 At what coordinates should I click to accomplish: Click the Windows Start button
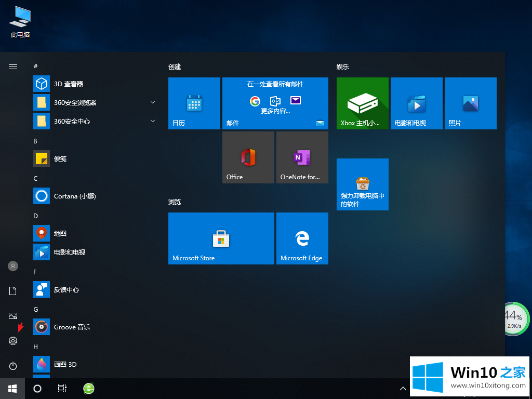[12, 389]
